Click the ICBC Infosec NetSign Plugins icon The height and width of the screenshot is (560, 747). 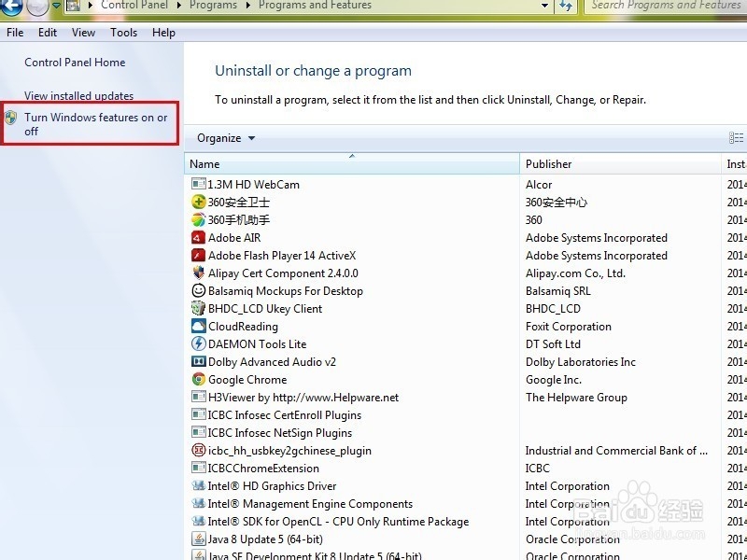pyautogui.click(x=198, y=432)
